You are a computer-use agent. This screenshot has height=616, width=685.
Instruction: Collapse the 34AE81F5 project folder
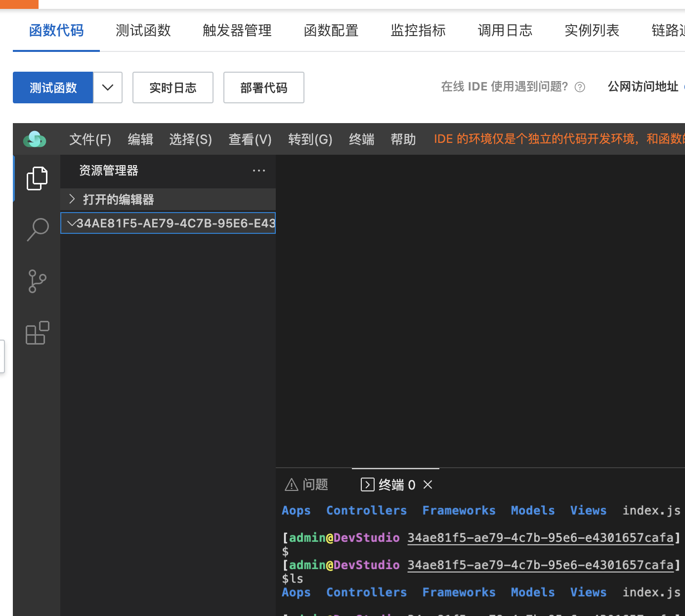[x=168, y=223]
